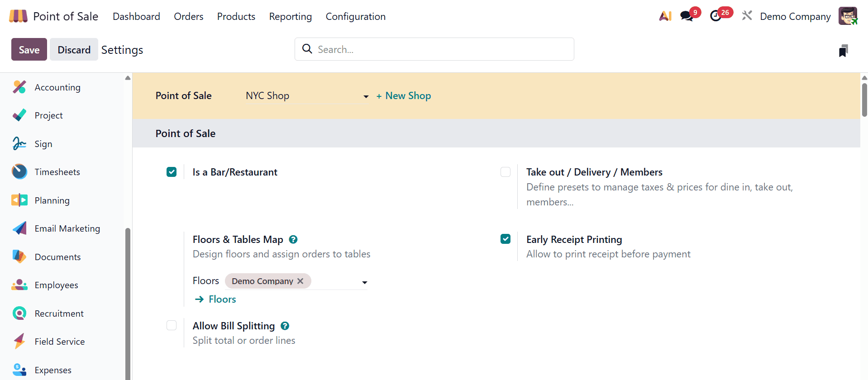Save the settings

pyautogui.click(x=29, y=49)
